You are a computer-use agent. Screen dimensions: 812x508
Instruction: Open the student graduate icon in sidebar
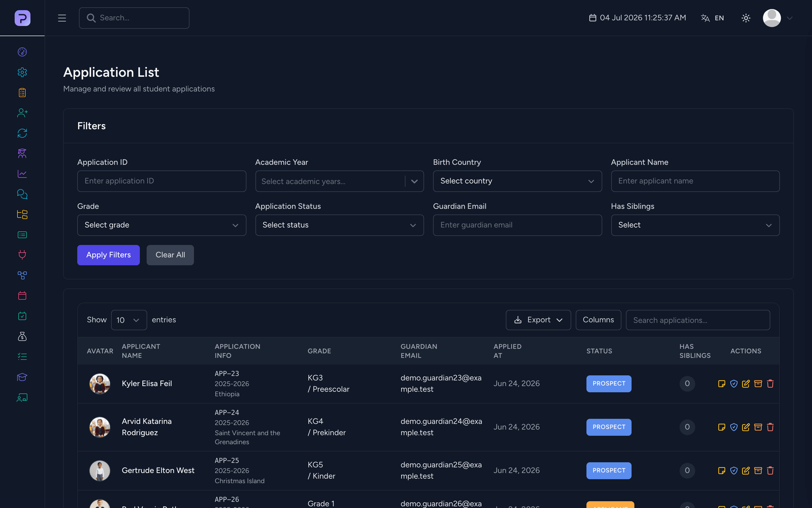click(x=22, y=154)
